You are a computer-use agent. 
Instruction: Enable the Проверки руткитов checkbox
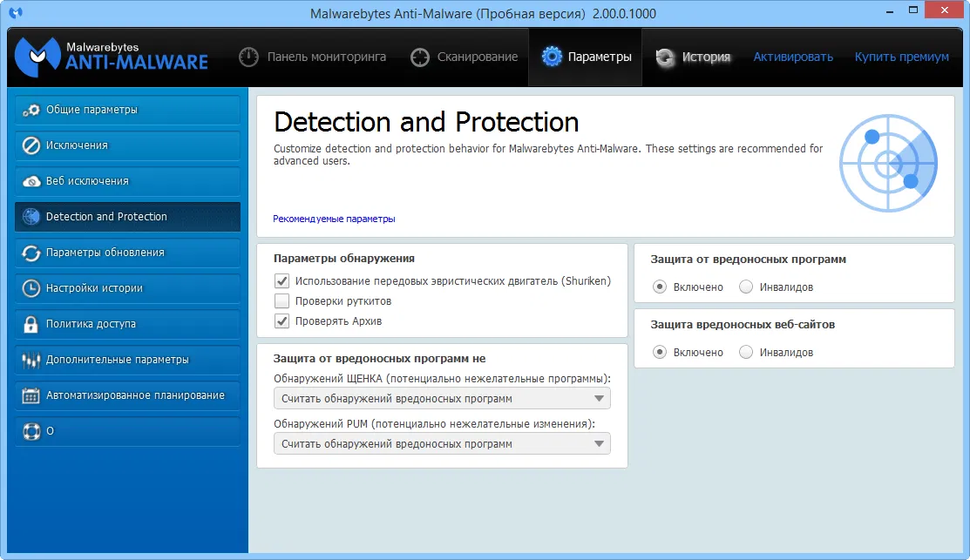click(x=282, y=300)
